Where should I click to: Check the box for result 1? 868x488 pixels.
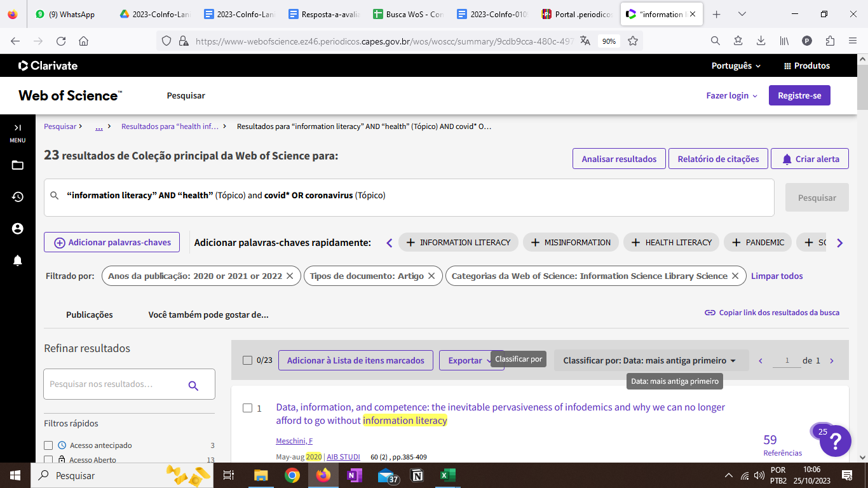click(248, 408)
